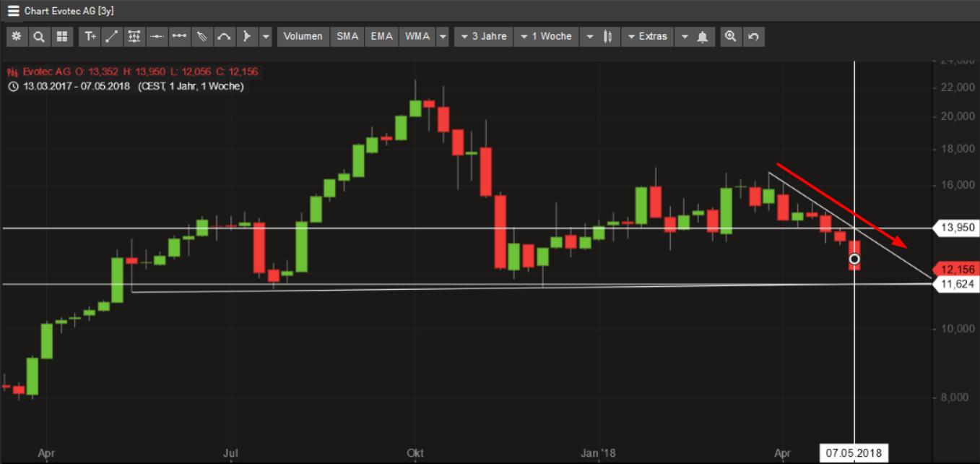Click the 13,950 horizontal line price label
Viewport: 980px width, 464px height.
tap(956, 228)
